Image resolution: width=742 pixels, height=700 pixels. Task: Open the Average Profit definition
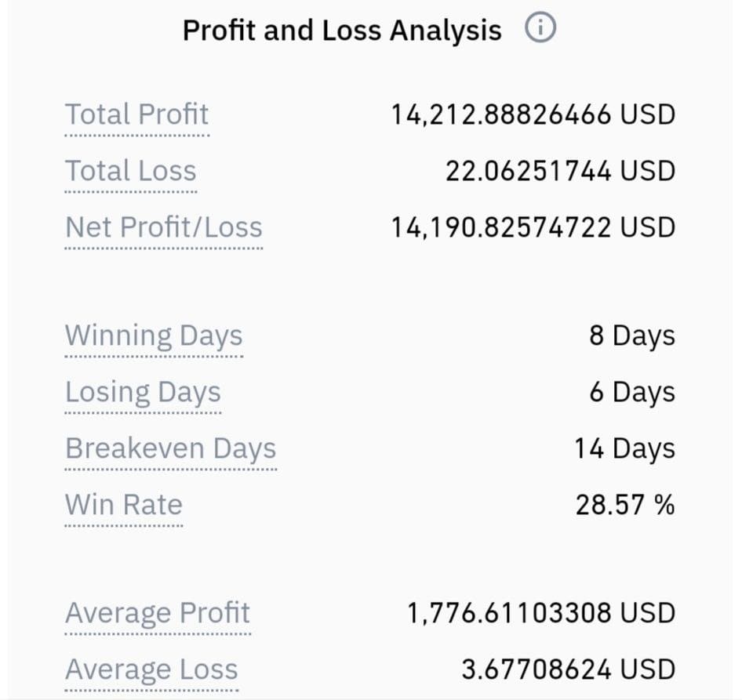point(157,614)
